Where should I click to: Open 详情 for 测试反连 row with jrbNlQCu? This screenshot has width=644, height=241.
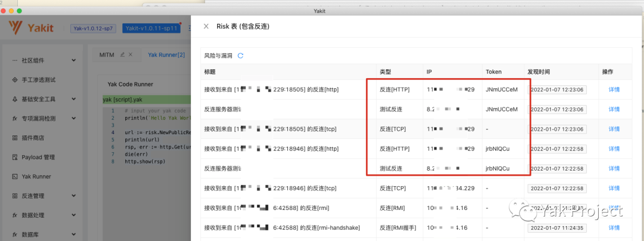click(614, 168)
